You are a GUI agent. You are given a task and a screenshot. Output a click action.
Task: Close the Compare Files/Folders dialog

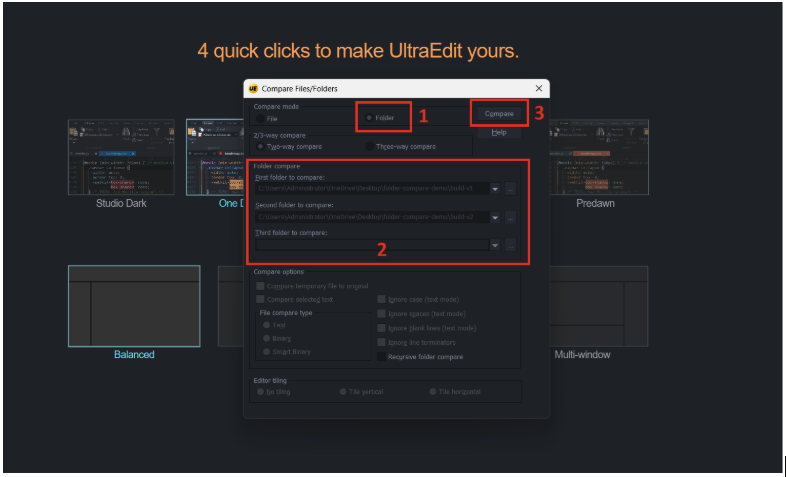539,88
